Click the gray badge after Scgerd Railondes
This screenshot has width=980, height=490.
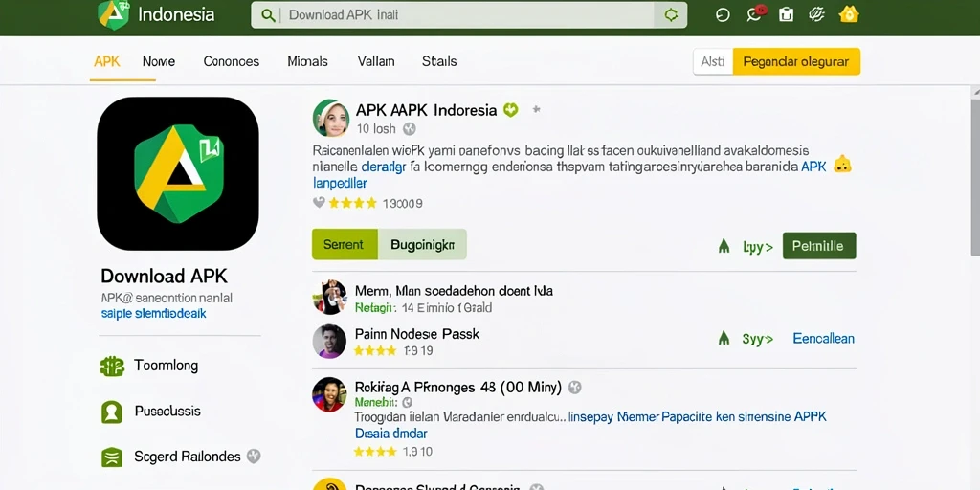coord(253,456)
